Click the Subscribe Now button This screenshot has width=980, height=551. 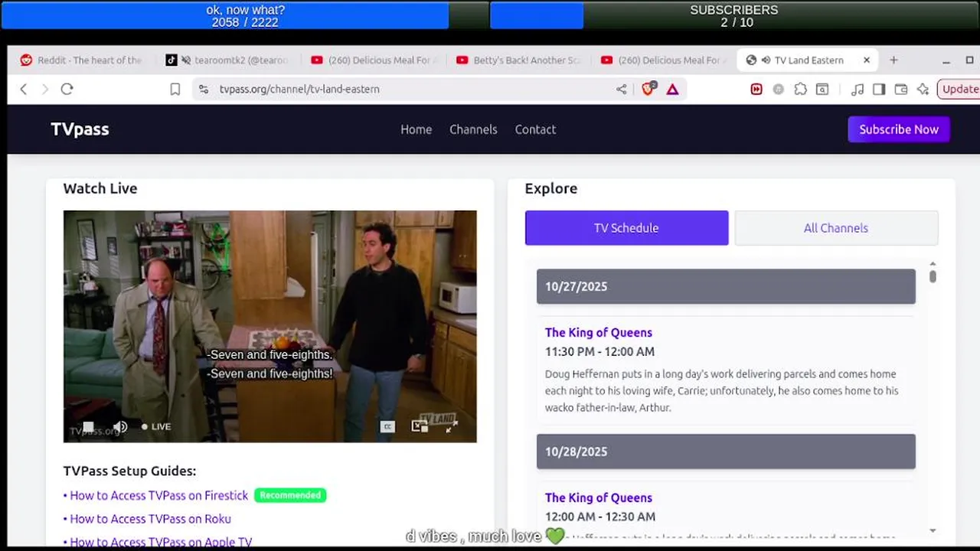click(x=899, y=129)
